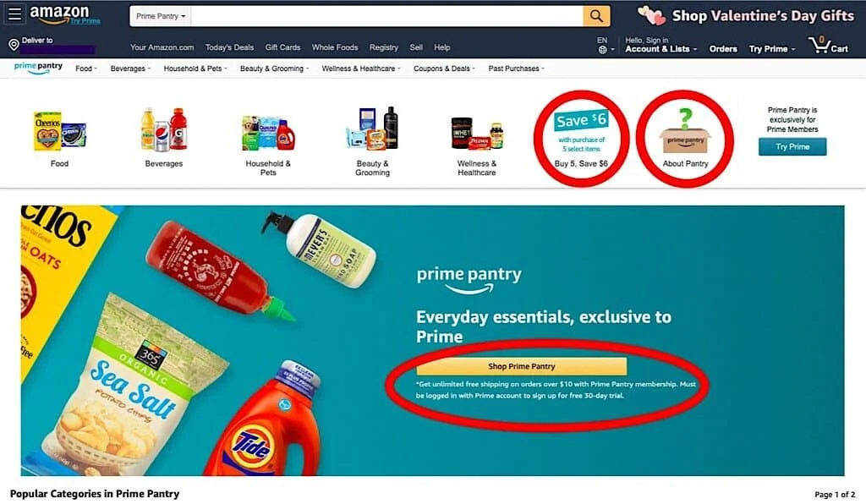Open the shopping cart icon
Image resolution: width=866 pixels, height=504 pixels.
coord(828,45)
